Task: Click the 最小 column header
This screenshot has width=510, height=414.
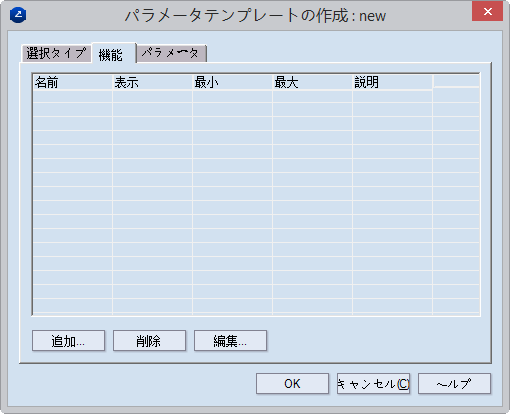Action: click(233, 82)
